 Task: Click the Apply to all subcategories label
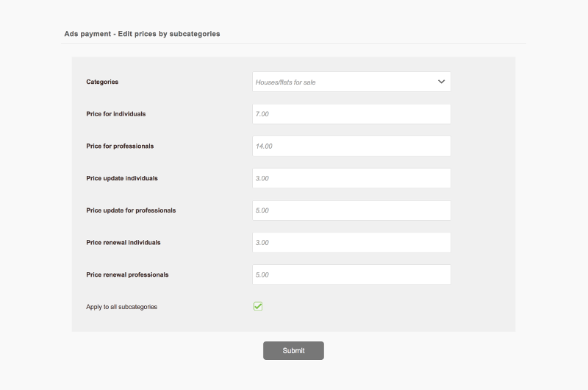click(x=121, y=307)
